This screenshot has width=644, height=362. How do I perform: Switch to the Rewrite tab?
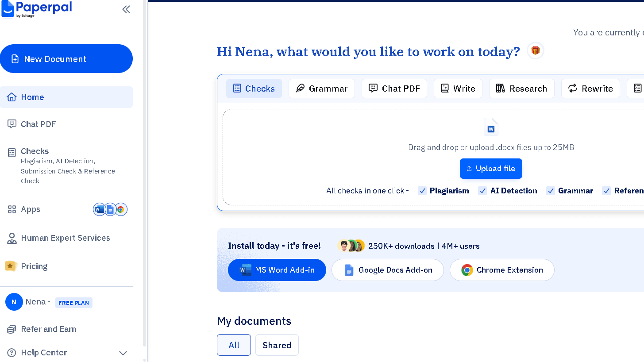[x=591, y=89]
